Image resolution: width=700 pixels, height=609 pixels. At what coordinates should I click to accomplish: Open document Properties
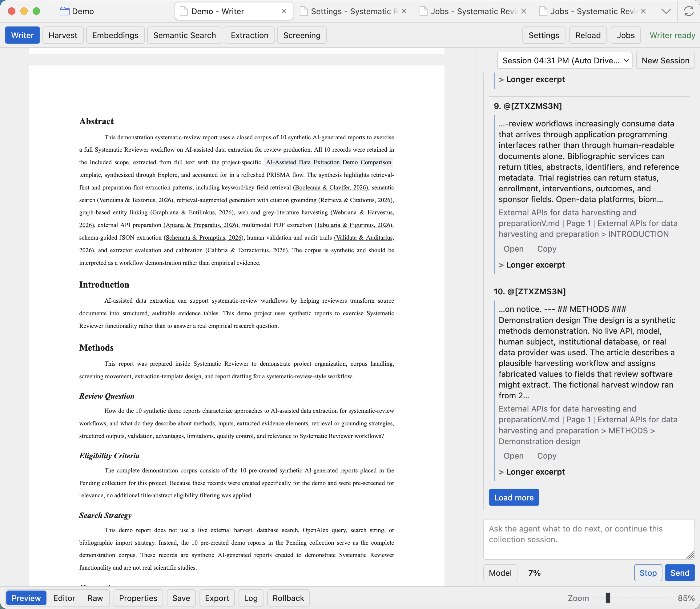(138, 598)
